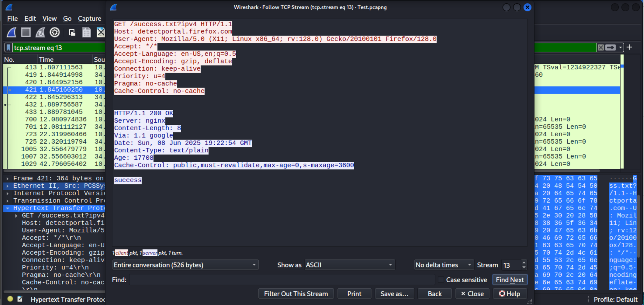Open the No delta times dropdown
Viewport: 644px width, 305px height.
[x=444, y=265]
